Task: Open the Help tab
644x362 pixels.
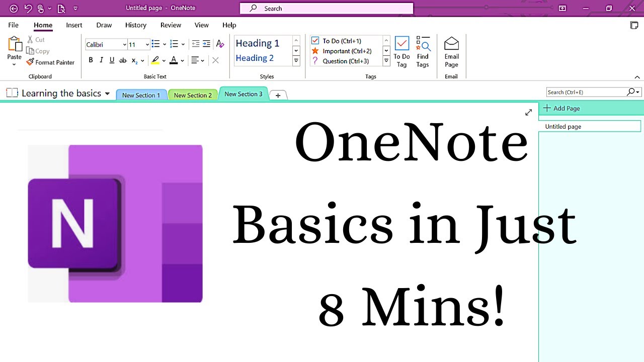Action: point(229,25)
